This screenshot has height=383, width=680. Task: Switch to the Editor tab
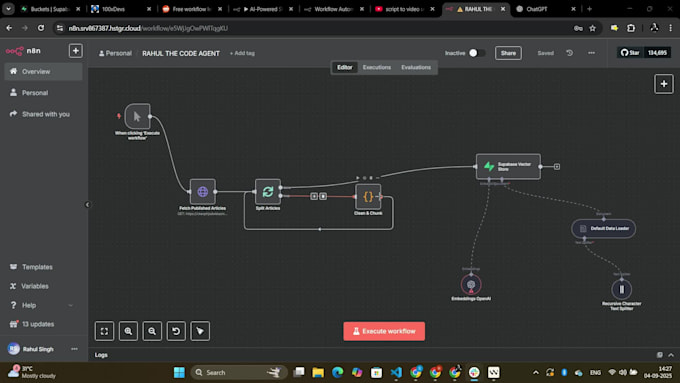[345, 67]
